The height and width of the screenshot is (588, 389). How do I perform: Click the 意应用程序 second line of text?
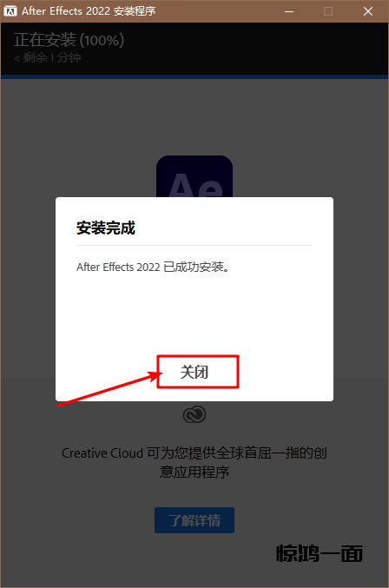[194, 472]
